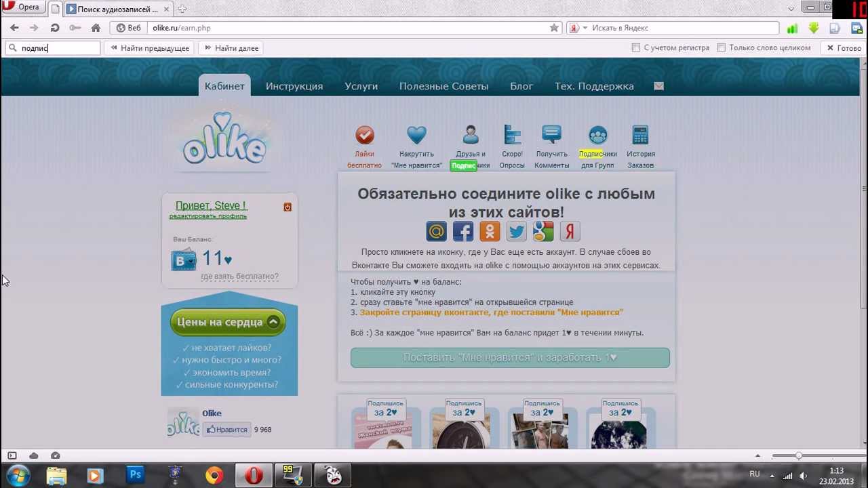Click the green download arrow icon
868x488 pixels.
click(814, 28)
